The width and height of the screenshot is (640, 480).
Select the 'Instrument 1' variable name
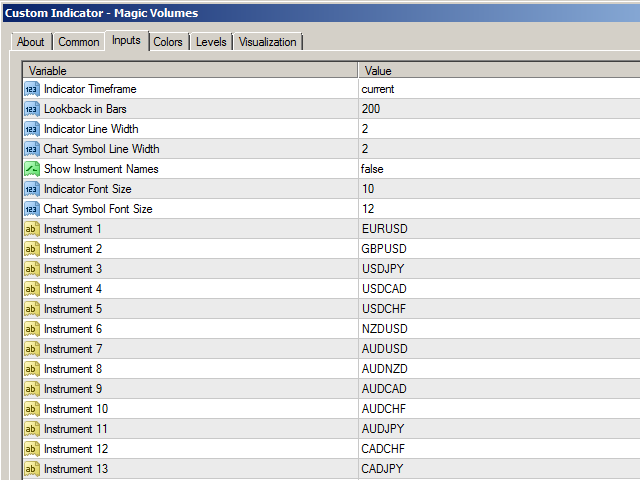tap(73, 229)
